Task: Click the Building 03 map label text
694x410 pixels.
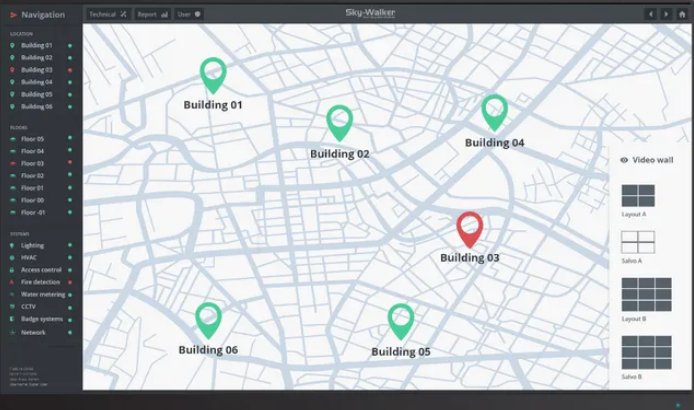Action: coord(470,258)
